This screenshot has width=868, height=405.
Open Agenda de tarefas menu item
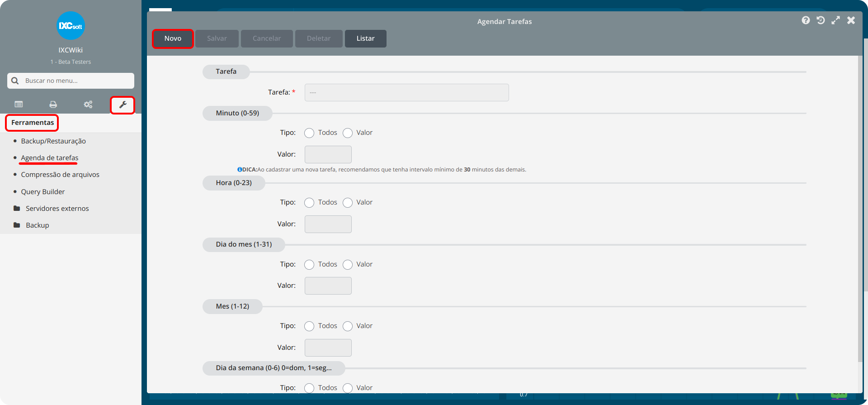50,158
